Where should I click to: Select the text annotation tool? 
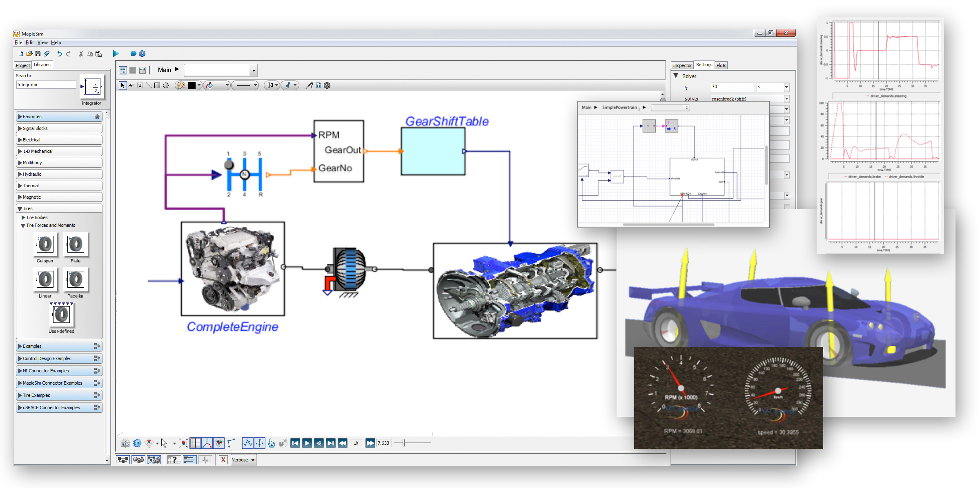pyautogui.click(x=140, y=85)
